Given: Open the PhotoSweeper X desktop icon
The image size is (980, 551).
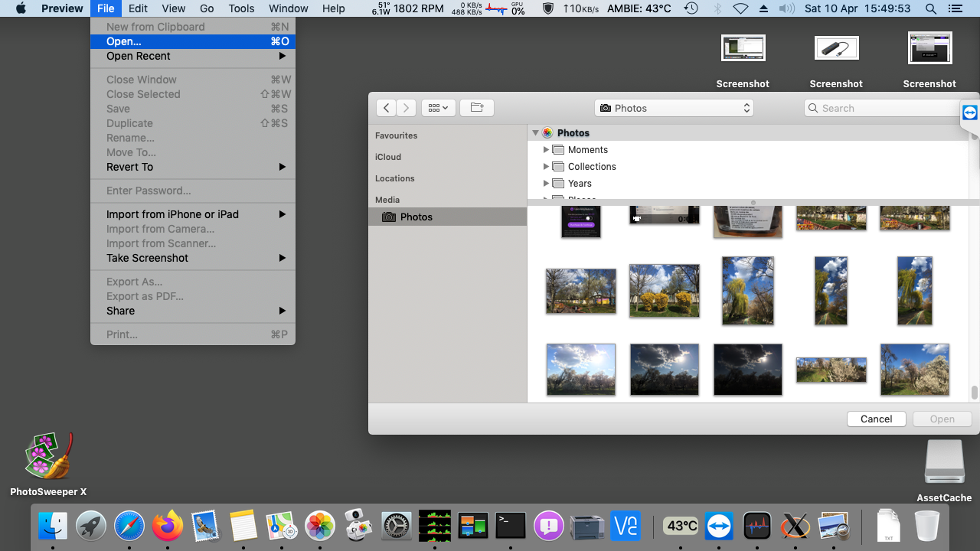Looking at the screenshot, I should [x=48, y=457].
